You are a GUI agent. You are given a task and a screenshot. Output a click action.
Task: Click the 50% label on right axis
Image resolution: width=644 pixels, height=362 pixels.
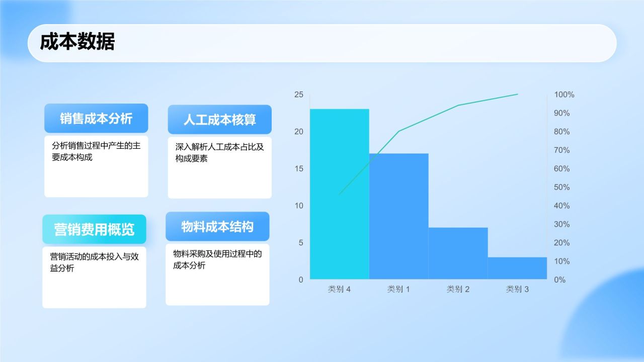tap(562, 187)
